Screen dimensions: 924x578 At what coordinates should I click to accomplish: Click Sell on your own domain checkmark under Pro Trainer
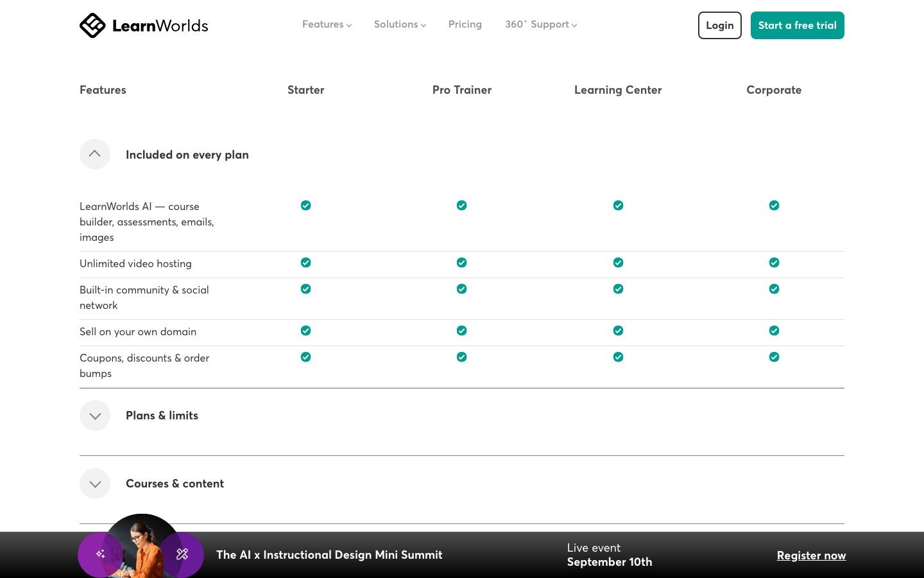tap(462, 331)
